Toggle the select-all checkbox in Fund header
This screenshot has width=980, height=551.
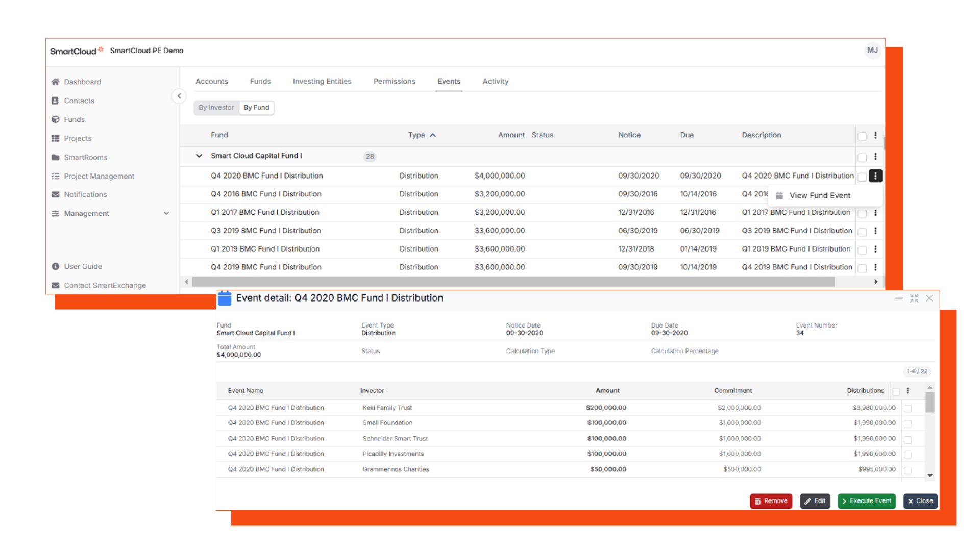tap(862, 136)
